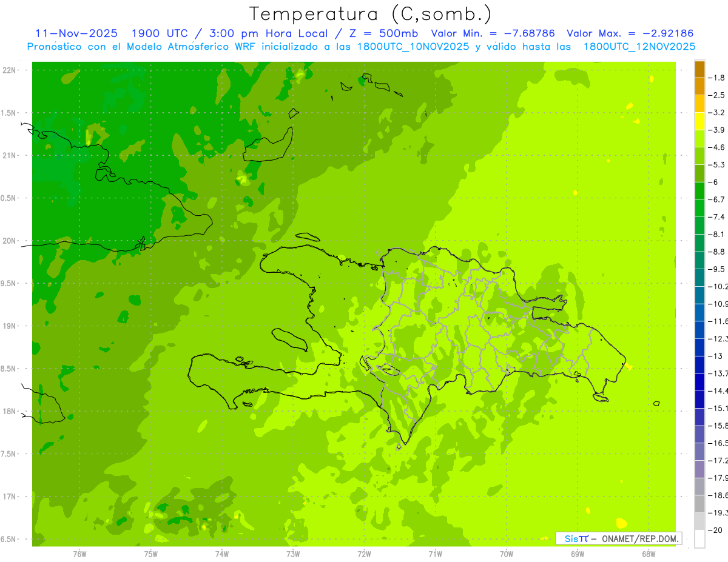The width and height of the screenshot is (728, 562).
Task: Pick the colorbar swatch between -3.9 and -4.6
Action: (x=699, y=139)
